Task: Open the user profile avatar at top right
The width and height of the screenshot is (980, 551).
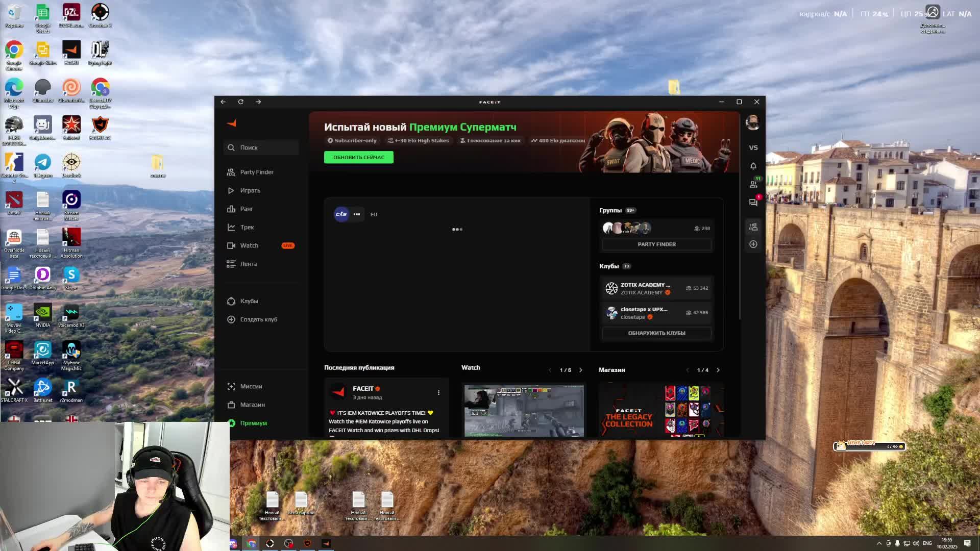Action: (x=752, y=122)
